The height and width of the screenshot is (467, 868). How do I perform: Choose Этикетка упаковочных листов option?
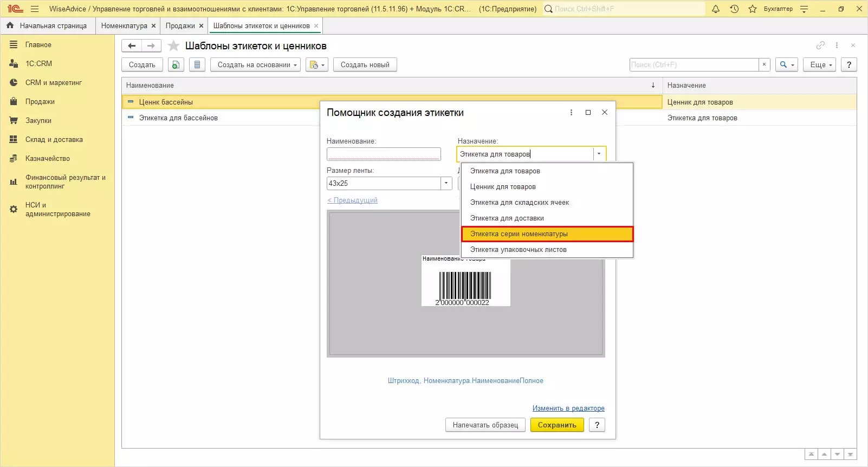[547, 250]
